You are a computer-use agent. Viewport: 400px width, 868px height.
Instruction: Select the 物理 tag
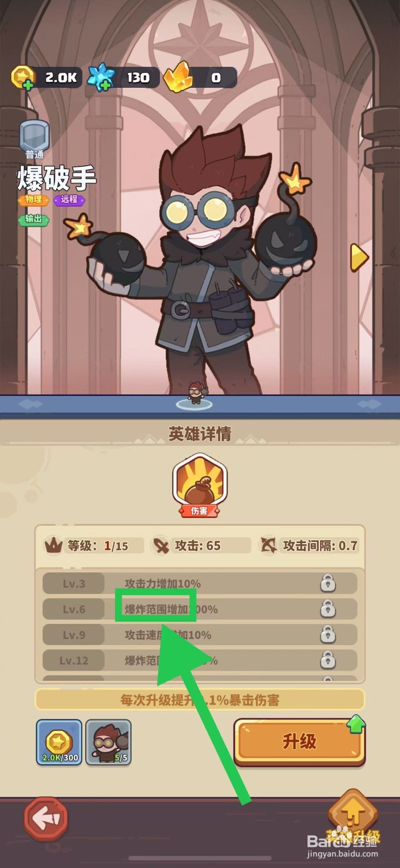point(34,200)
